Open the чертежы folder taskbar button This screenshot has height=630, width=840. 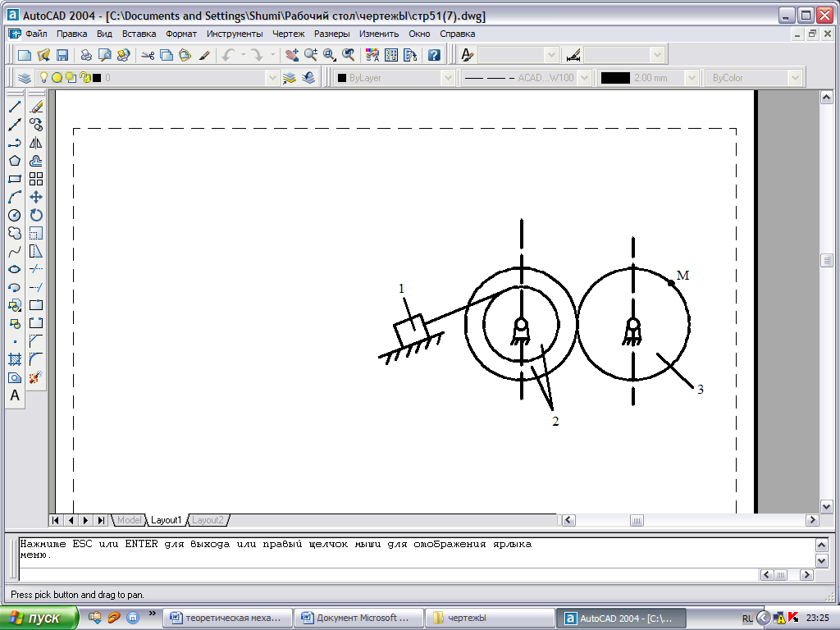pos(491,619)
